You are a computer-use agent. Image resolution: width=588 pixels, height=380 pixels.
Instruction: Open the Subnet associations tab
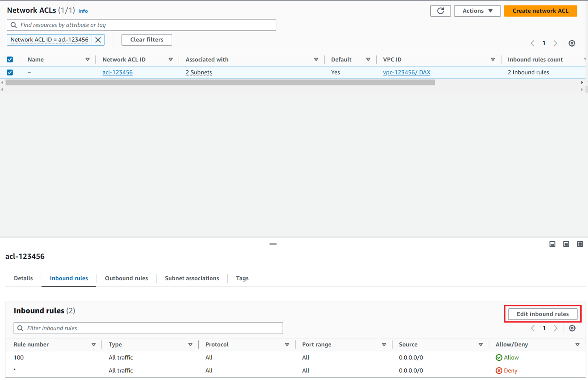tap(192, 278)
